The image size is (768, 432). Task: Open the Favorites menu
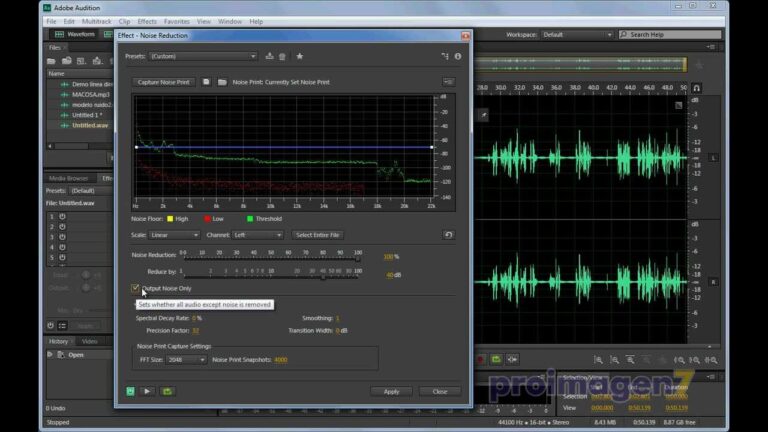pyautogui.click(x=177, y=22)
